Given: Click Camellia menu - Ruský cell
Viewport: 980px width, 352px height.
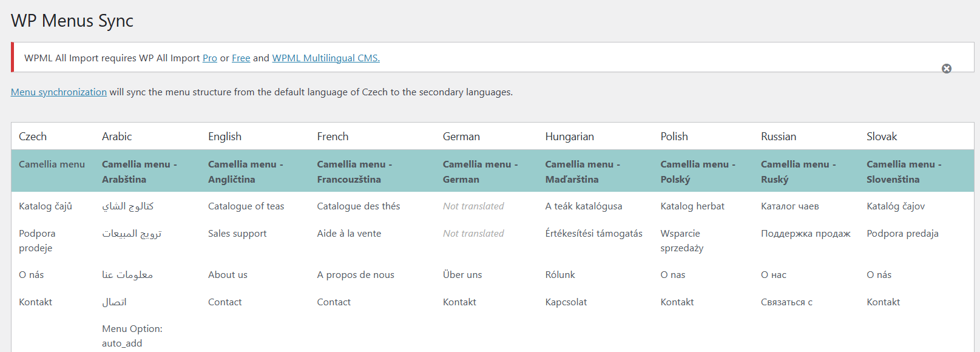Looking at the screenshot, I should coord(799,172).
